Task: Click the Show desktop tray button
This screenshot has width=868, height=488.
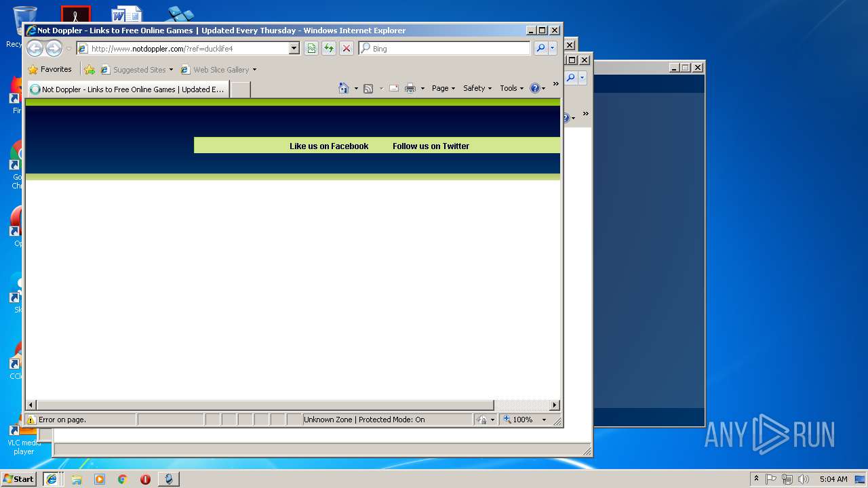Action: point(861,479)
